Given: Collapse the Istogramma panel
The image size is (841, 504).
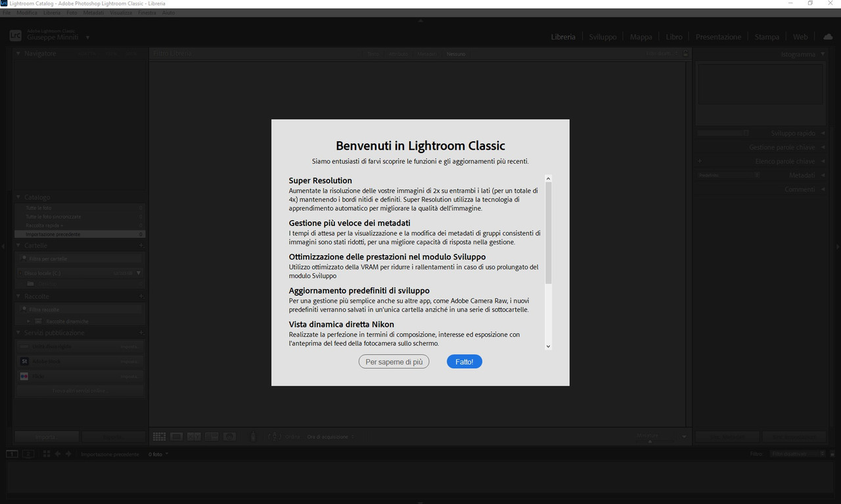Looking at the screenshot, I should coord(823,54).
